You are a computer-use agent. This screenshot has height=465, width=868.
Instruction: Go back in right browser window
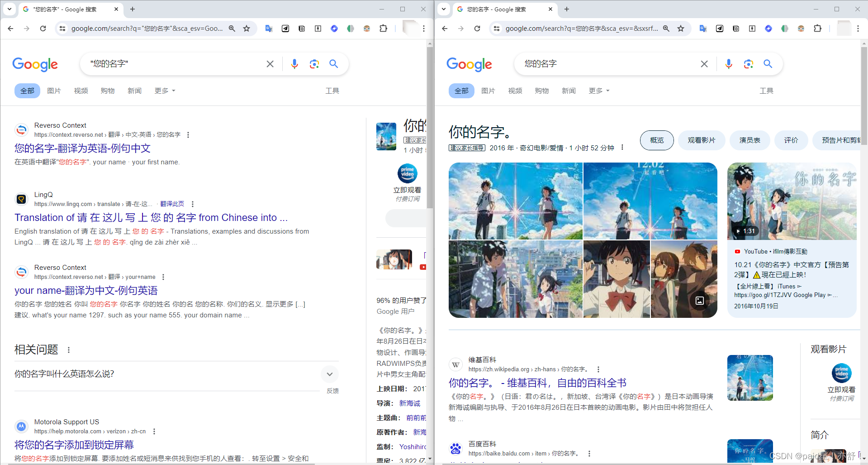[x=445, y=29]
